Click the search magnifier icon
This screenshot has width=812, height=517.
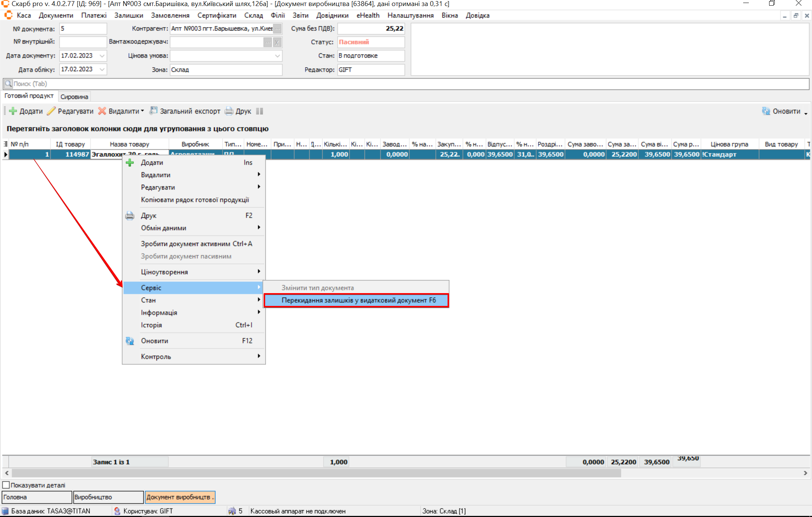pyautogui.click(x=8, y=84)
